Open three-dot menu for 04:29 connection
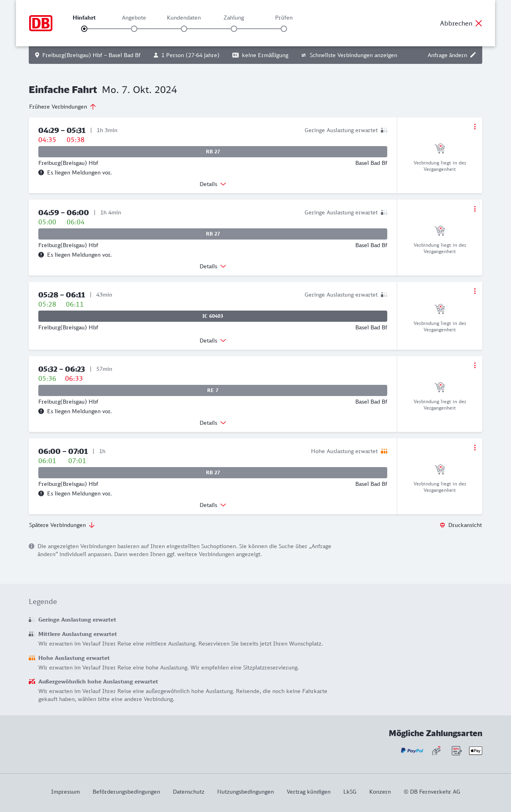The image size is (511, 812). (x=475, y=127)
